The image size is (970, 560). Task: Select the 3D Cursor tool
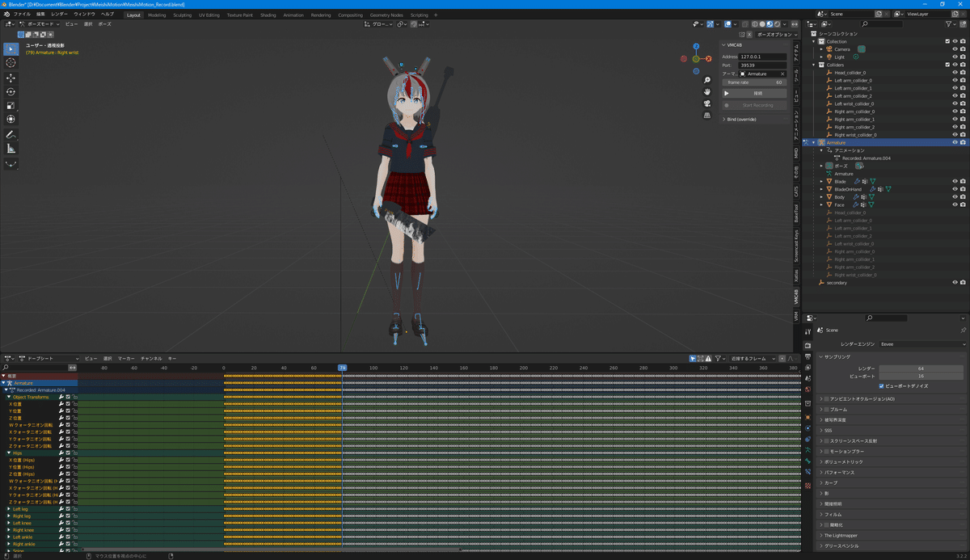point(11,63)
